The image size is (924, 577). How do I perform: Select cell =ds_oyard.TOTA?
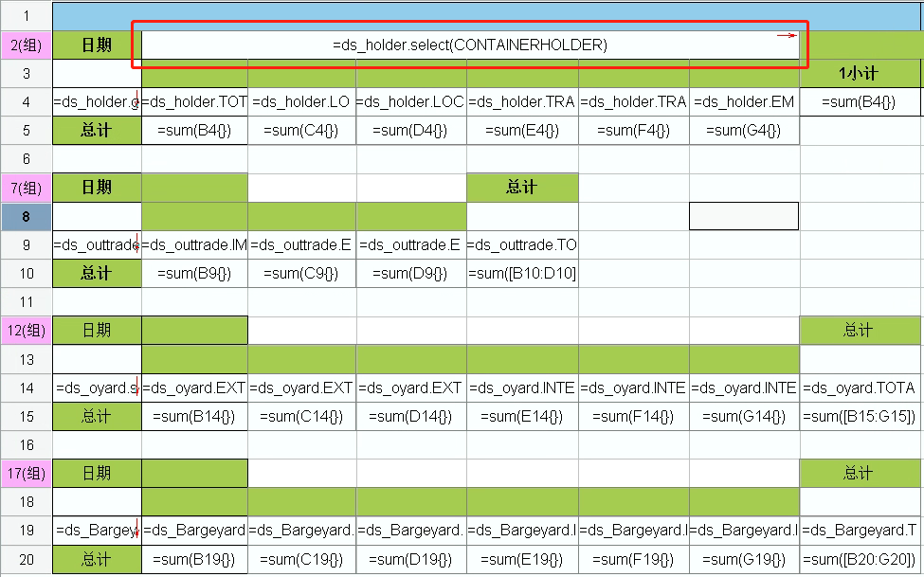858,388
